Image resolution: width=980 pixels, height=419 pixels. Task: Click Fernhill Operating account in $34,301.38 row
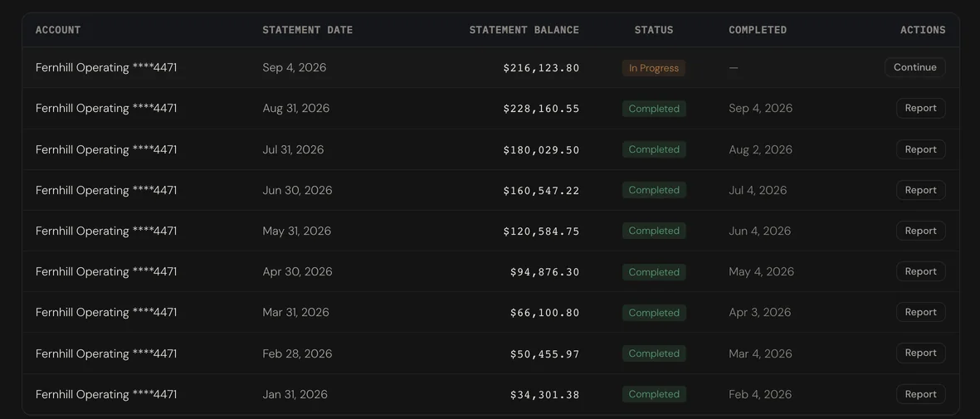tap(106, 394)
